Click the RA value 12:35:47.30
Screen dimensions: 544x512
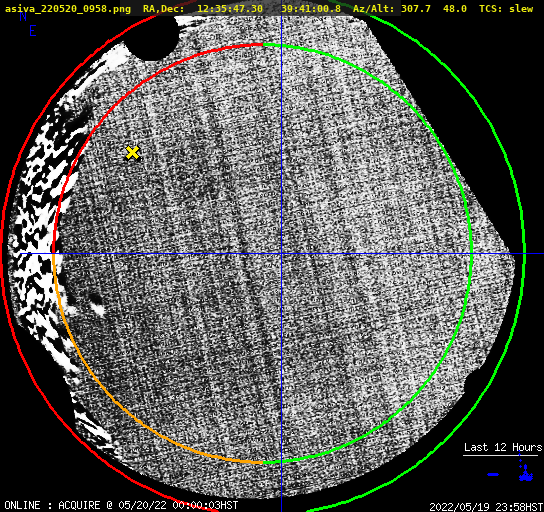(x=230, y=9)
